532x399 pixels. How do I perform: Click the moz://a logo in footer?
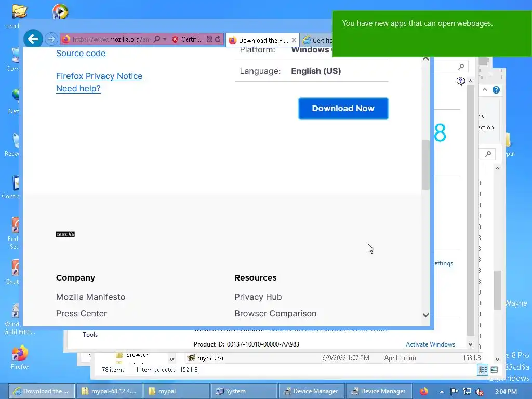[65, 234]
